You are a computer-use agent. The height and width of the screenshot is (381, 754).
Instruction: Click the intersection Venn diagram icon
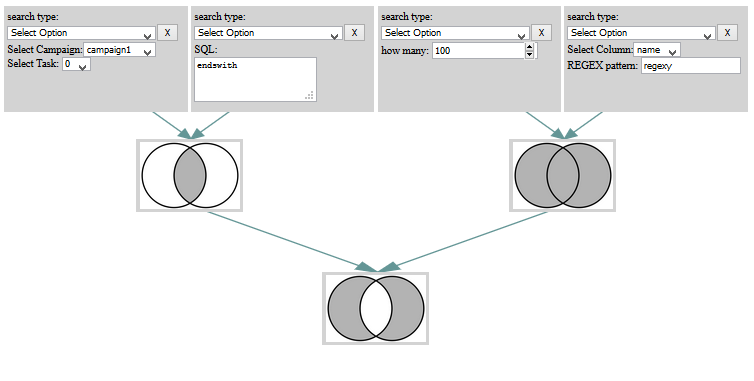189,176
